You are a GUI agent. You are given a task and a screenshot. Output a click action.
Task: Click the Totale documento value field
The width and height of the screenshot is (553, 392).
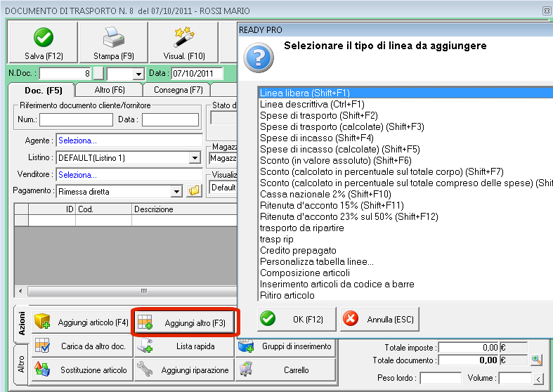point(469,360)
